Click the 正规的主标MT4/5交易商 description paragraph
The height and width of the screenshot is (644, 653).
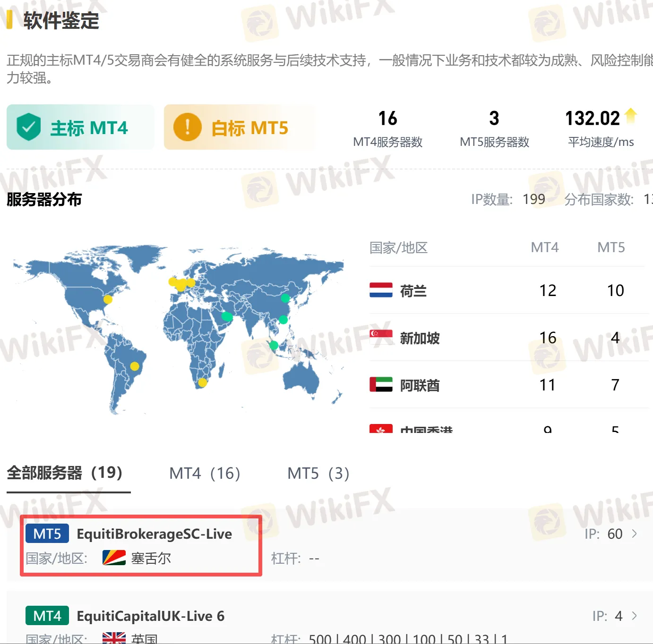(x=330, y=69)
